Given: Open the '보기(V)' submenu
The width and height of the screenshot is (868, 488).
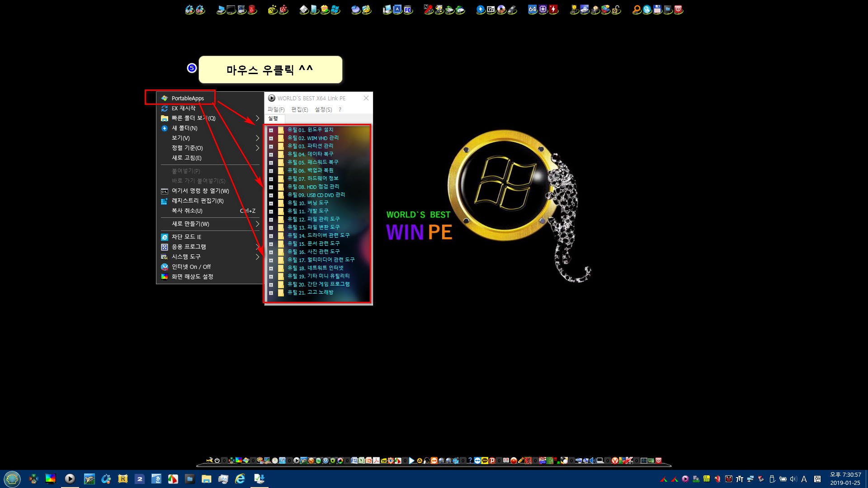Looking at the screenshot, I should click(x=210, y=138).
